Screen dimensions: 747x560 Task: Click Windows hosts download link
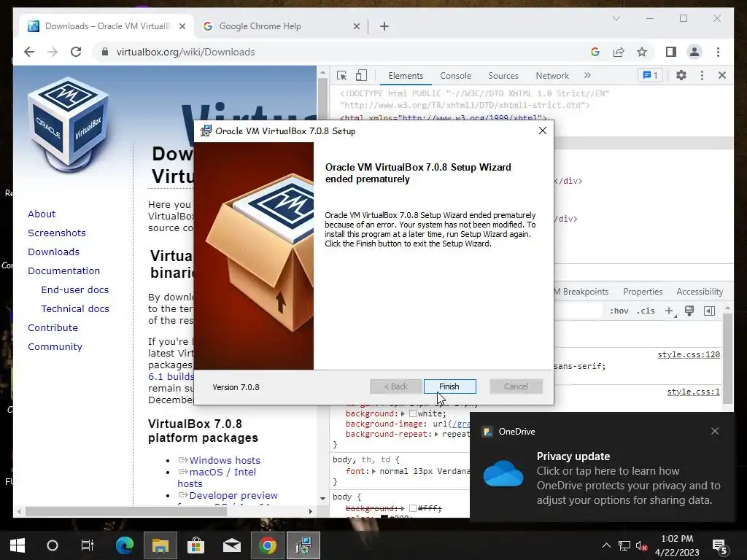(x=225, y=461)
